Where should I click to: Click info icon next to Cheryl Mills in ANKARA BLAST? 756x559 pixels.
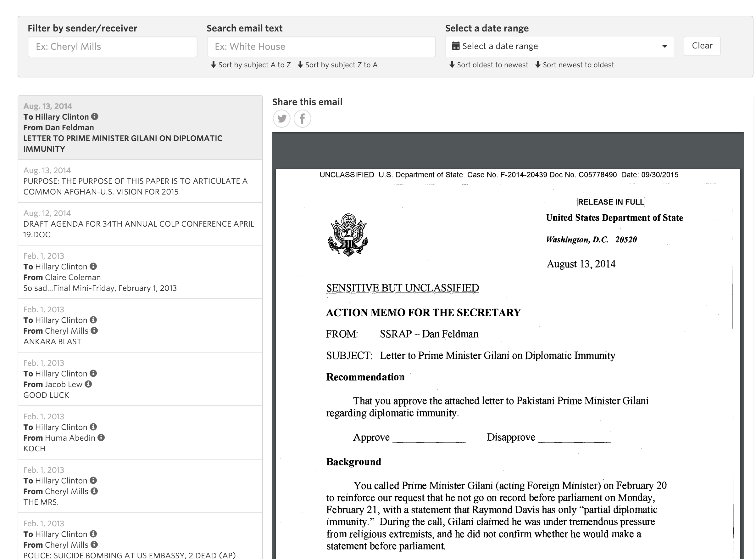tap(94, 330)
